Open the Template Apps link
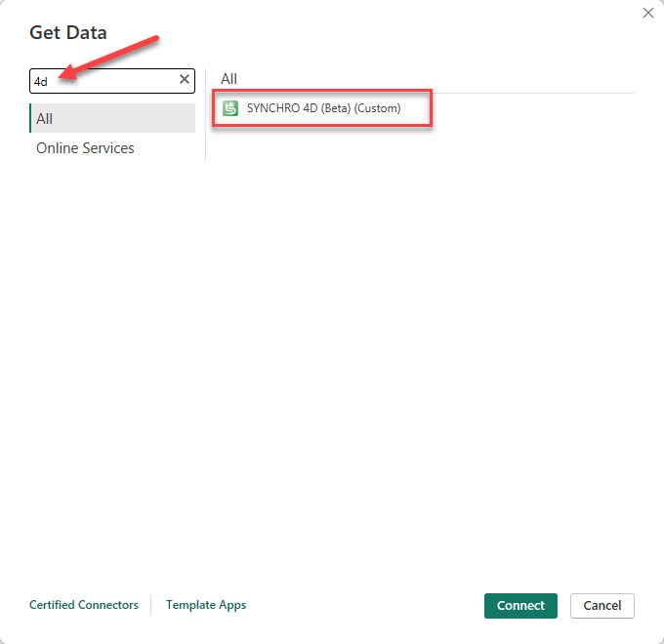The image size is (664, 644). tap(206, 605)
